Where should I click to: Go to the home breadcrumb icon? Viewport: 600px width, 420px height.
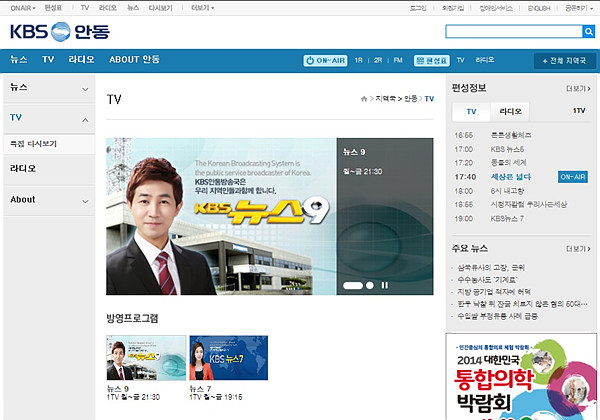(x=364, y=99)
